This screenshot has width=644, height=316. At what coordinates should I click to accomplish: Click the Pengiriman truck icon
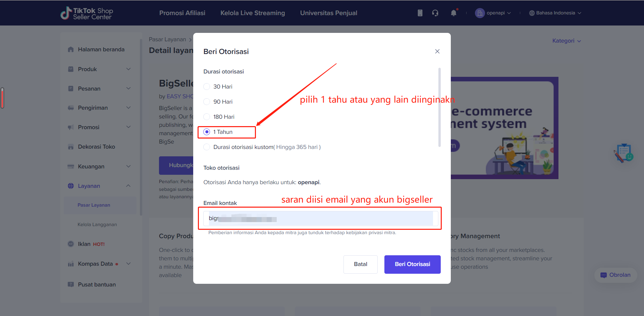pyautogui.click(x=71, y=108)
